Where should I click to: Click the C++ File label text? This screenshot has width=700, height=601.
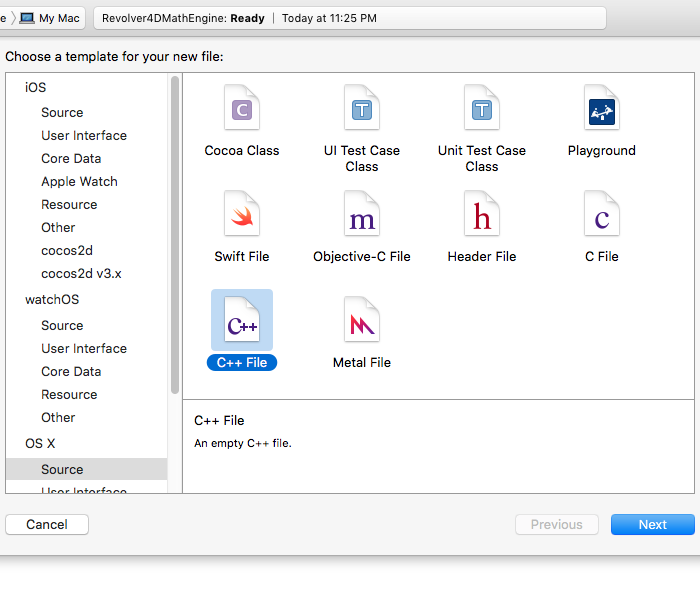click(242, 363)
